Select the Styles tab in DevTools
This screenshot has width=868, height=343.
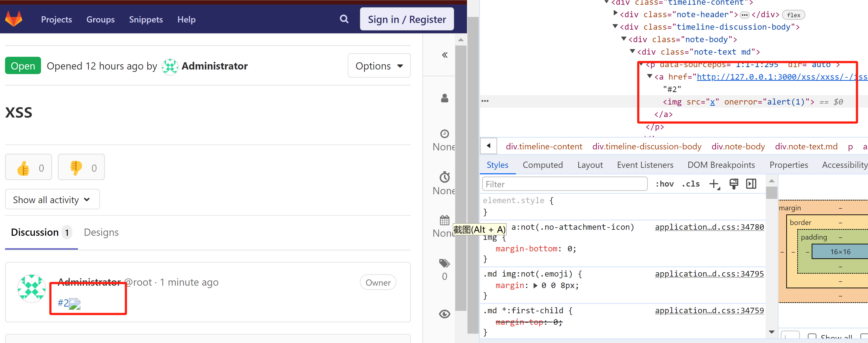[x=497, y=165]
